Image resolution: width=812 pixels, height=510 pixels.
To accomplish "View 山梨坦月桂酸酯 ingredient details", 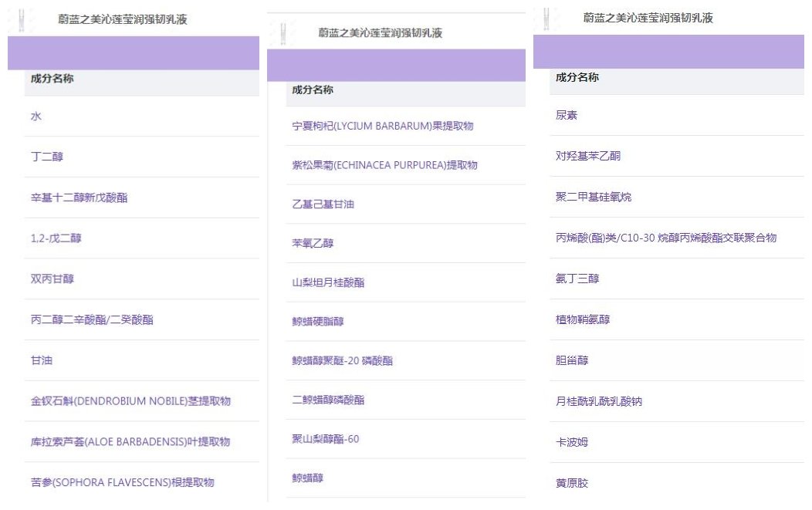I will tap(328, 282).
